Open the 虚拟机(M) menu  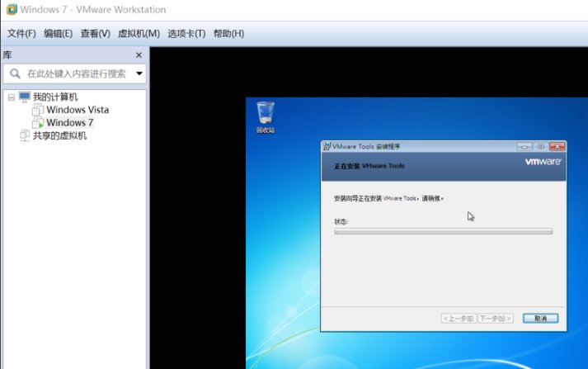[x=139, y=33]
